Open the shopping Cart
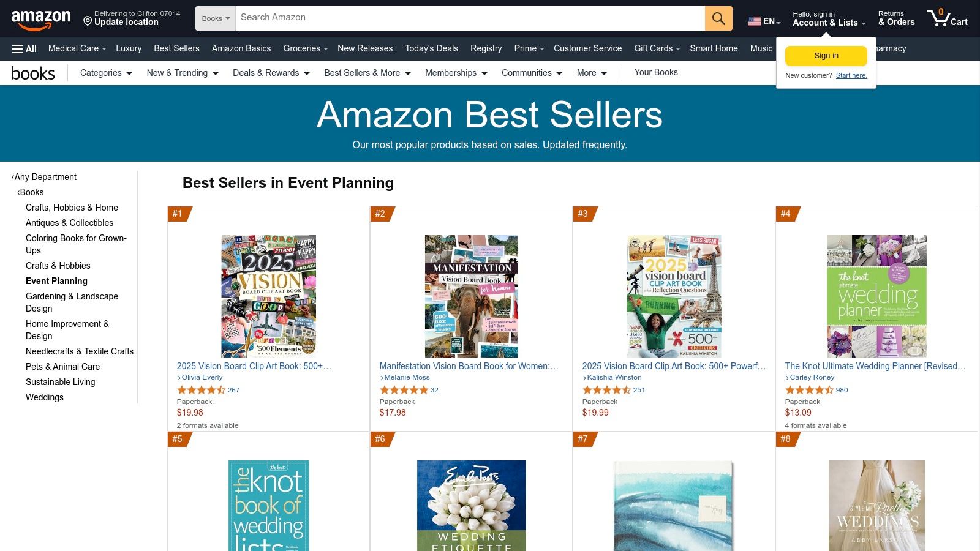Viewport: 980px width, 551px height. click(x=947, y=18)
